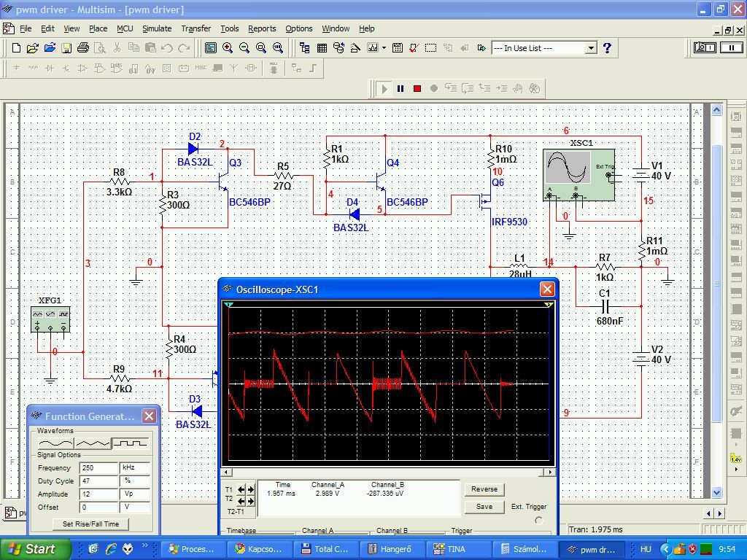The image size is (747, 560).
Task: Zoom out of the schematic
Action: click(244, 48)
